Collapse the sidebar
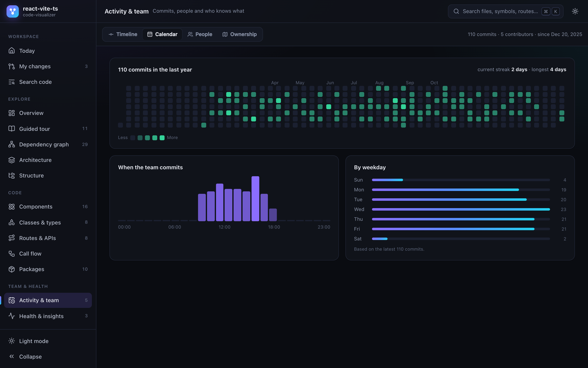588x368 pixels. pos(48,357)
